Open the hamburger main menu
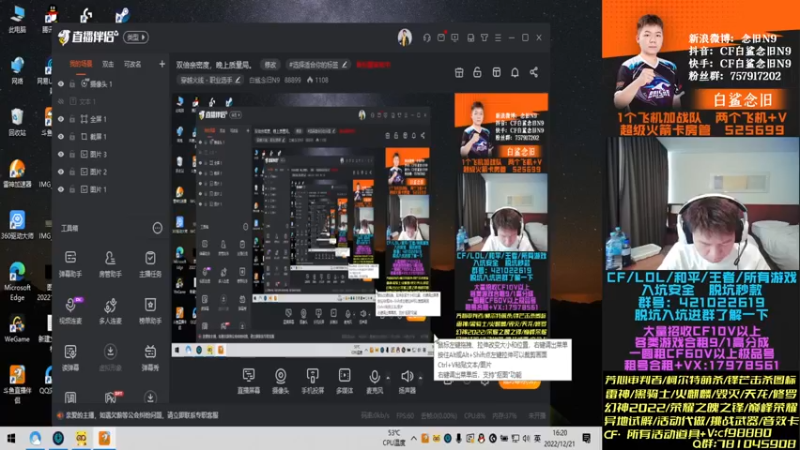Image resolution: width=800 pixels, height=450 pixels. 498,38
